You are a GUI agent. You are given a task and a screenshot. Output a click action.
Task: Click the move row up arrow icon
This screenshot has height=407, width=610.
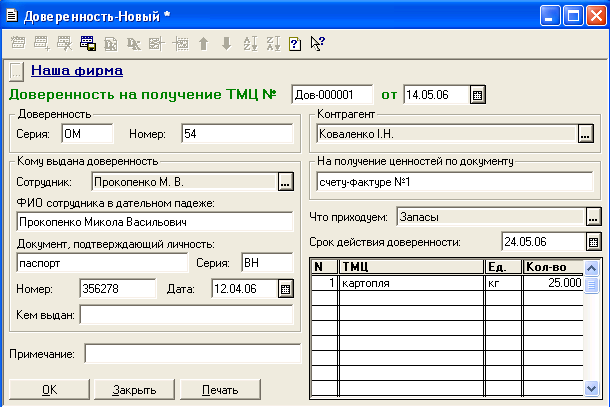203,44
